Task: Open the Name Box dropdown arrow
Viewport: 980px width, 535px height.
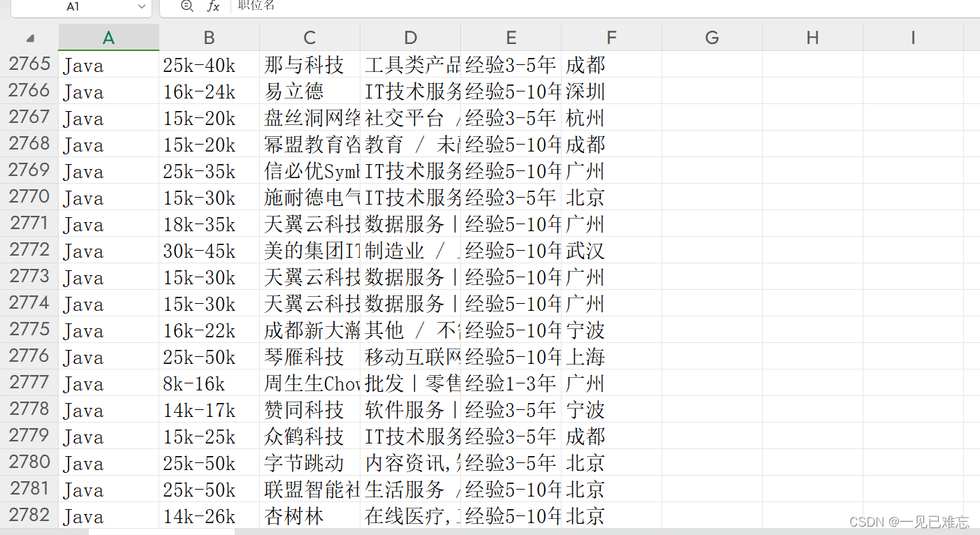Action: tap(142, 7)
